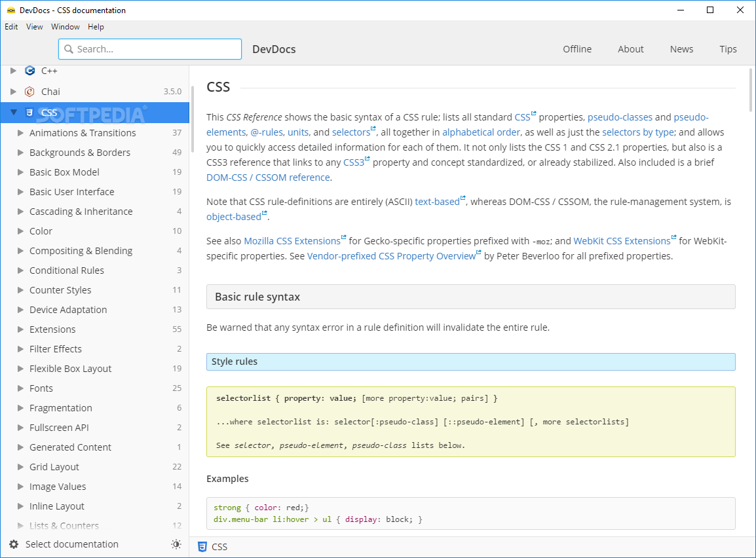The height and width of the screenshot is (558, 756).
Task: Expand Conditional Rules category arrow
Action: pyautogui.click(x=20, y=270)
